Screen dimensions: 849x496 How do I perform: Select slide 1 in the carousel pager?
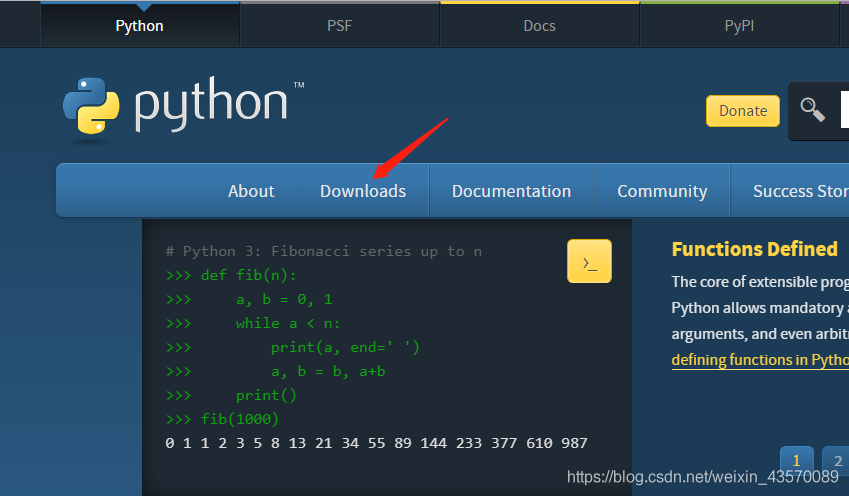click(796, 461)
